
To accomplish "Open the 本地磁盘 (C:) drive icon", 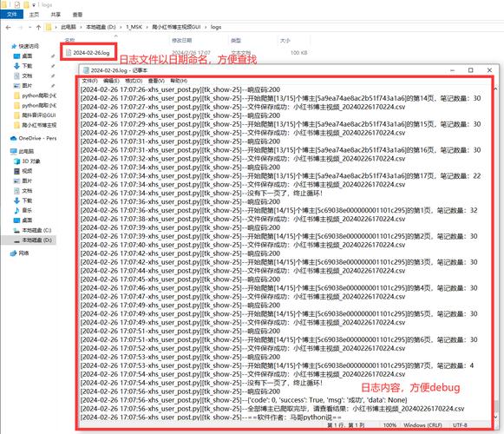I will coord(16,230).
